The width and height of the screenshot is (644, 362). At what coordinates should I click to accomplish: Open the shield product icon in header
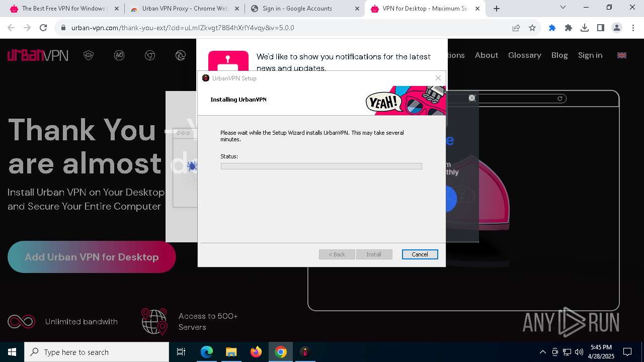coord(89,55)
